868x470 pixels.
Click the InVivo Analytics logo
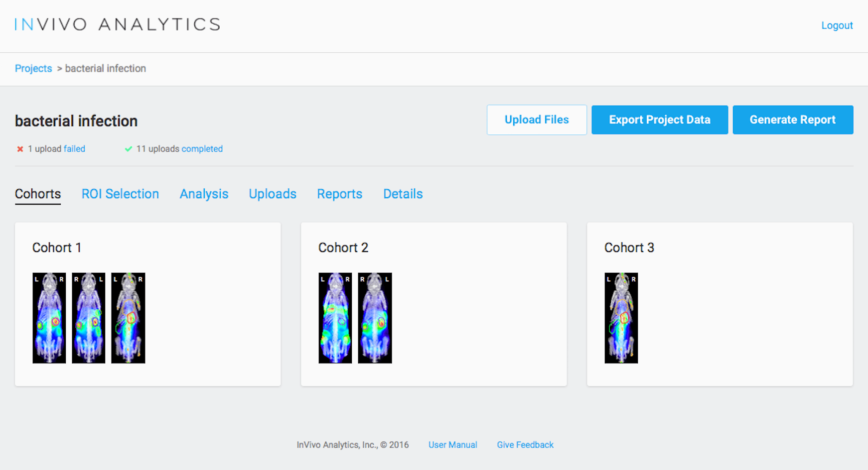pyautogui.click(x=118, y=24)
